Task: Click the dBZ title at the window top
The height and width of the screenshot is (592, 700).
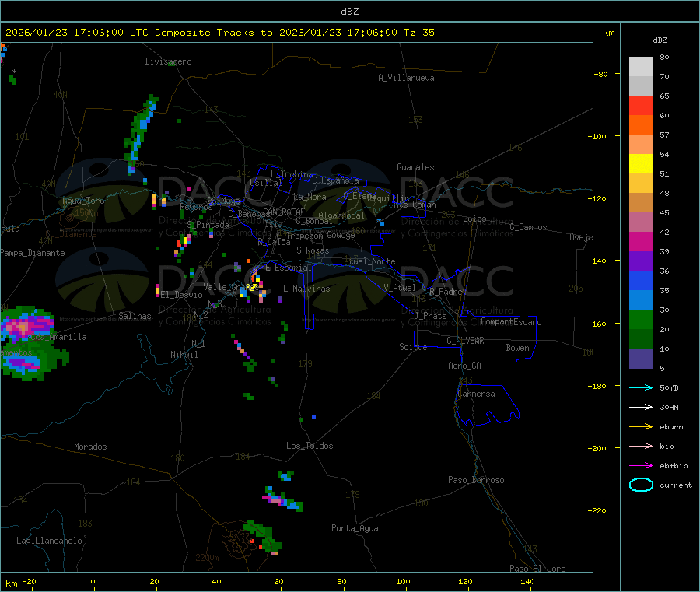Action: click(349, 12)
